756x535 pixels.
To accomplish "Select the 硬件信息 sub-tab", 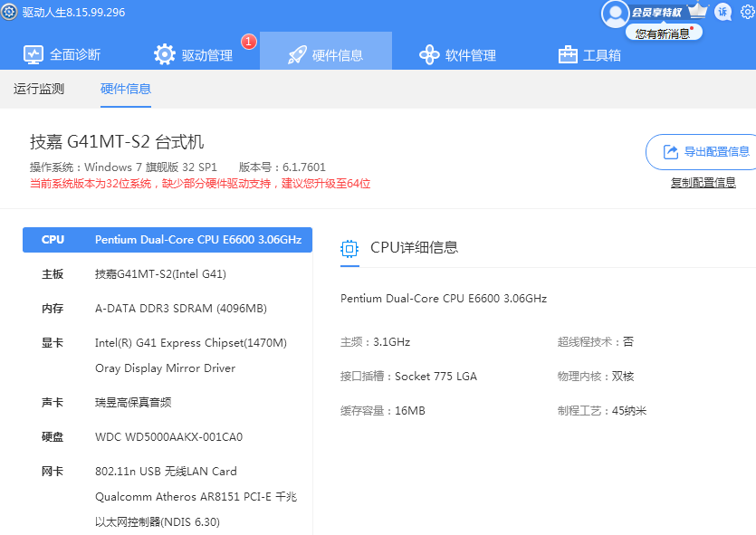I will pos(126,89).
